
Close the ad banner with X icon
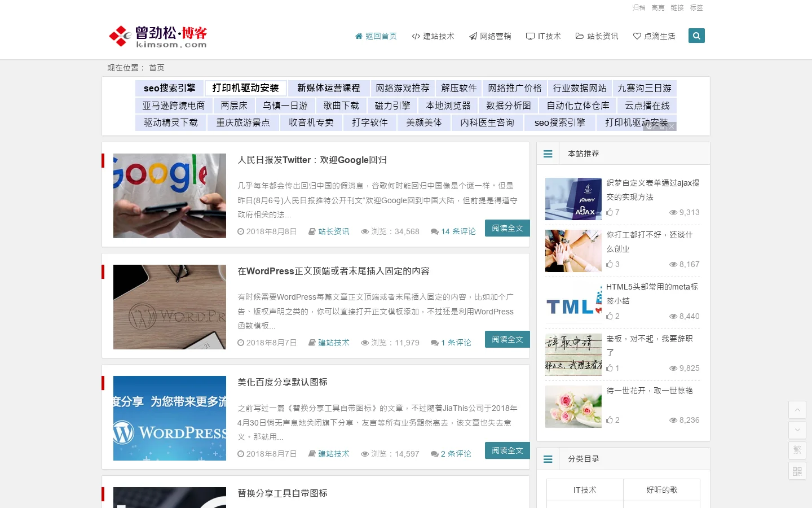(671, 126)
